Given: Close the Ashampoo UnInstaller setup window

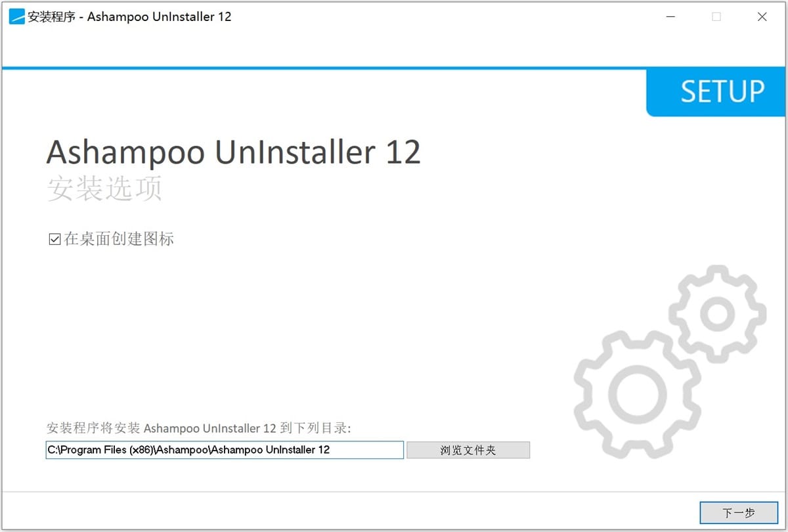Looking at the screenshot, I should click(x=762, y=16).
